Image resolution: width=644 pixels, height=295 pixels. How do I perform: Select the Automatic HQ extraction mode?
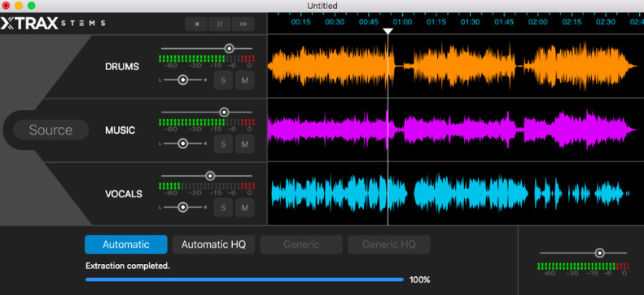[213, 244]
